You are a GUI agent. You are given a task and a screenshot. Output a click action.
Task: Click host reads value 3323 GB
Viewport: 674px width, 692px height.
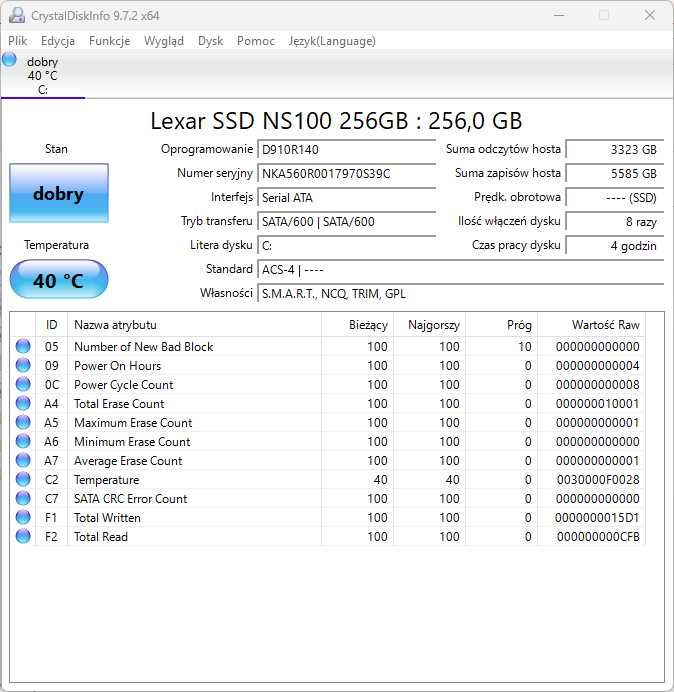(x=614, y=150)
